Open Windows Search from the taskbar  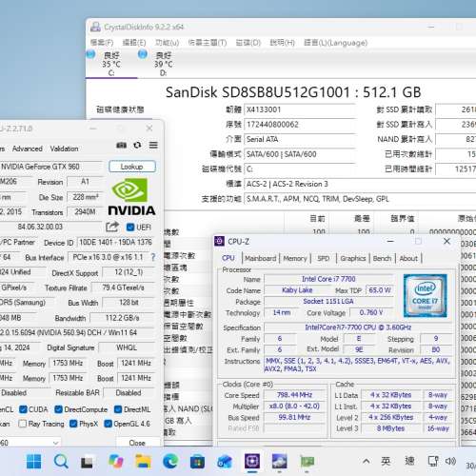click(x=61, y=461)
